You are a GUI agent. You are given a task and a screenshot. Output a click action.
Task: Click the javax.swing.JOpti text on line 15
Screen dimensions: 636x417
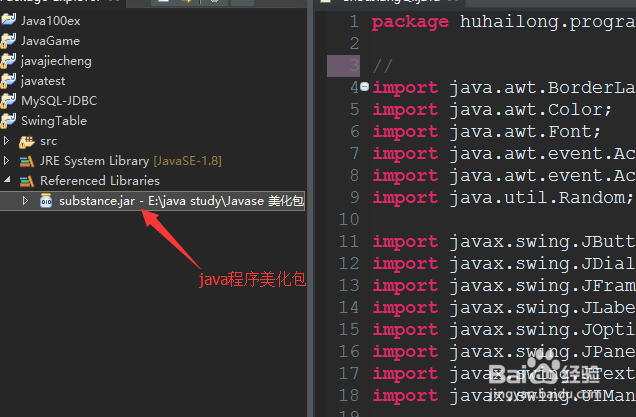(x=542, y=329)
